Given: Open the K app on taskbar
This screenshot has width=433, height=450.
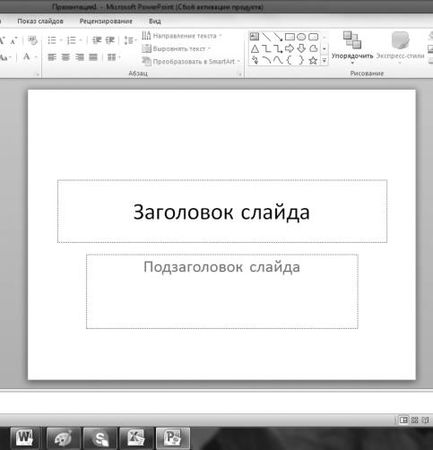Looking at the screenshot, I should (136, 438).
